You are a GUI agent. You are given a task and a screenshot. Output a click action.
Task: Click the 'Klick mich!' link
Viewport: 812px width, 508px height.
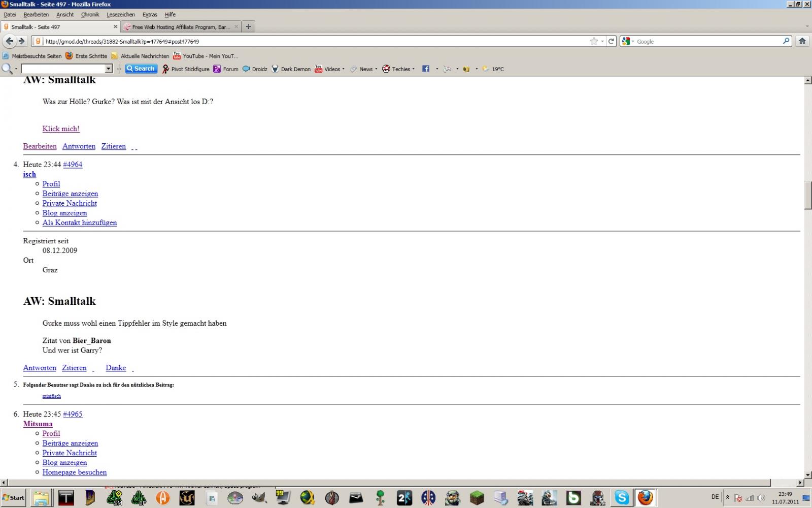(61, 129)
